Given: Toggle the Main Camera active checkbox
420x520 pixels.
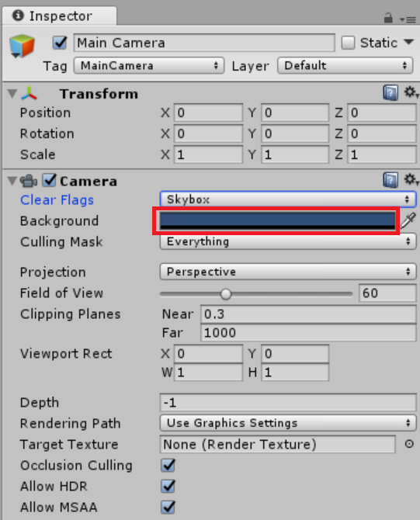Looking at the screenshot, I should click(x=60, y=43).
